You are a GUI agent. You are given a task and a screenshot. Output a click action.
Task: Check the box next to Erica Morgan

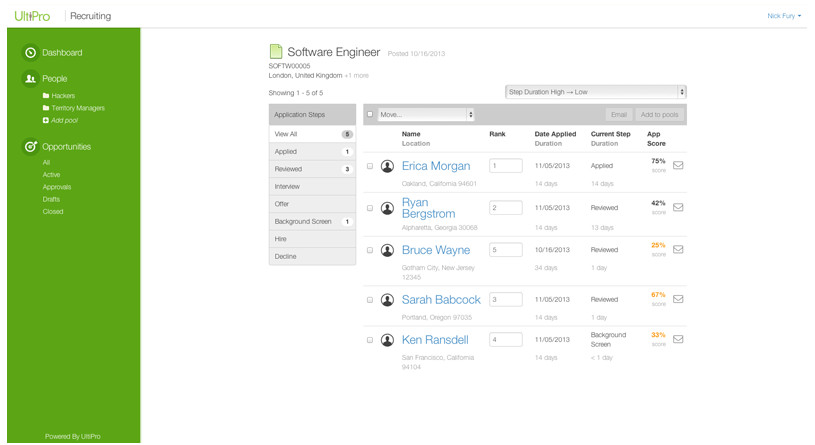[x=370, y=166]
